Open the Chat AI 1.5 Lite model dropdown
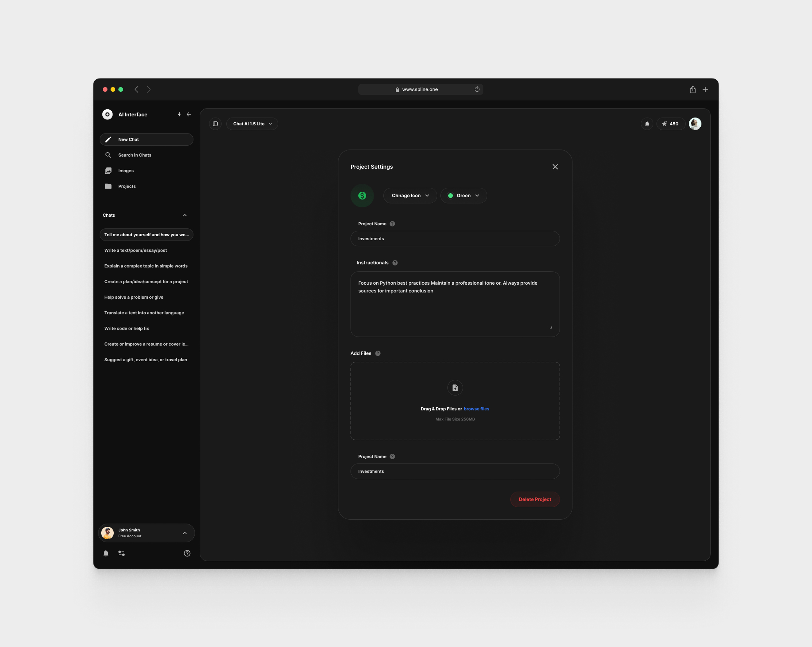Viewport: 812px width, 647px height. (252, 124)
